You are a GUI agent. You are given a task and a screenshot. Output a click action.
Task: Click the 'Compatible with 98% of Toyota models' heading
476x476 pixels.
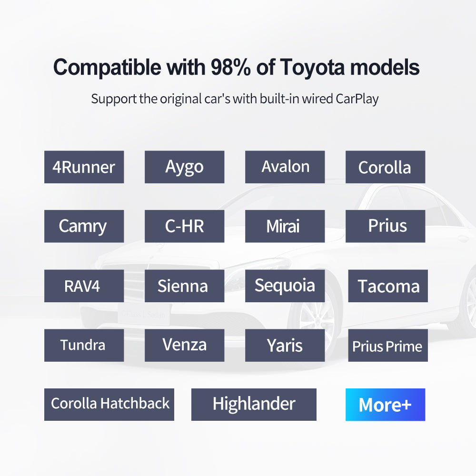tap(237, 67)
